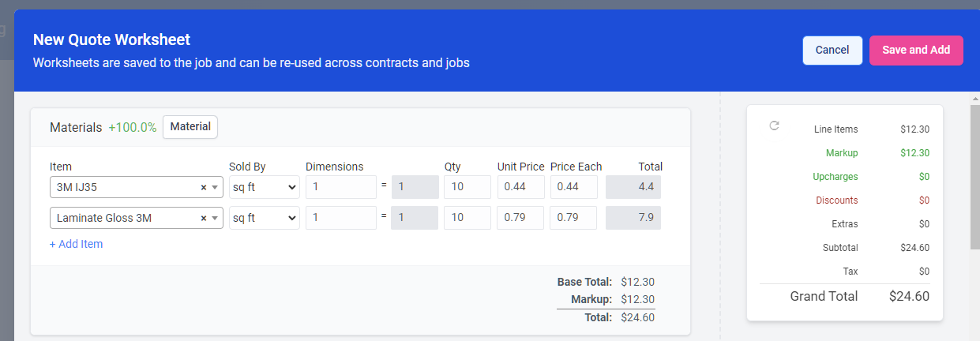This screenshot has height=341, width=980.
Task: Click the + Add Item link
Action: click(77, 244)
